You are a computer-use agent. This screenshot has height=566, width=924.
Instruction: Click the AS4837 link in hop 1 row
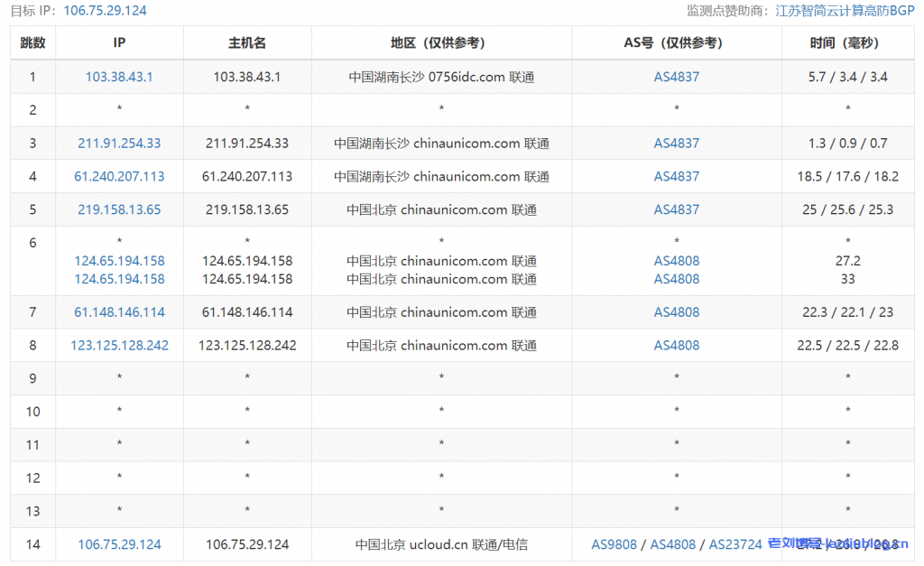coord(676,77)
